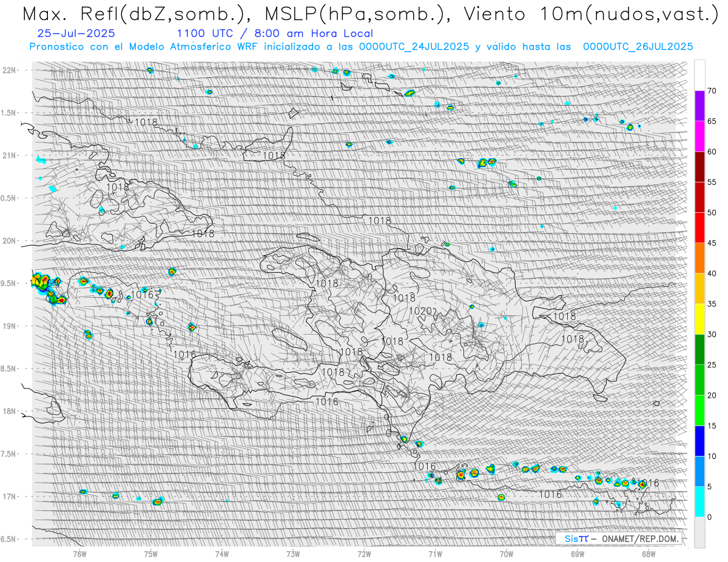Click colorbar scale value '60'

tap(712, 152)
